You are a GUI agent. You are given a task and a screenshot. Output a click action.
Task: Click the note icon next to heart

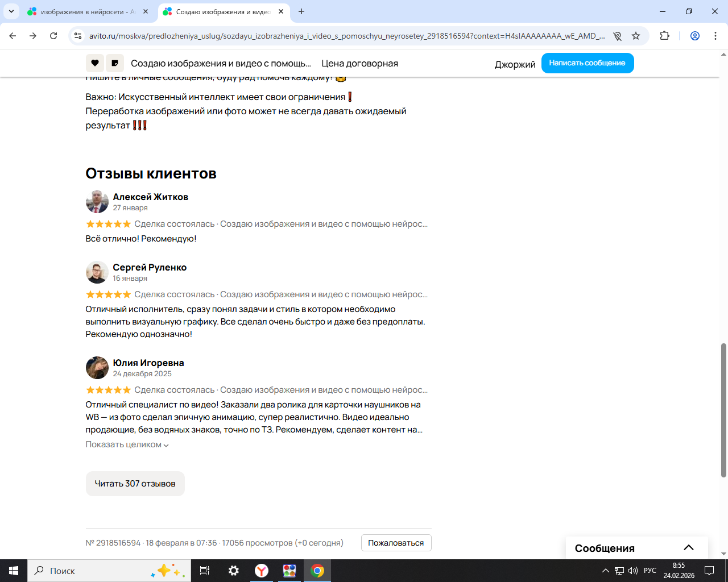[115, 63]
